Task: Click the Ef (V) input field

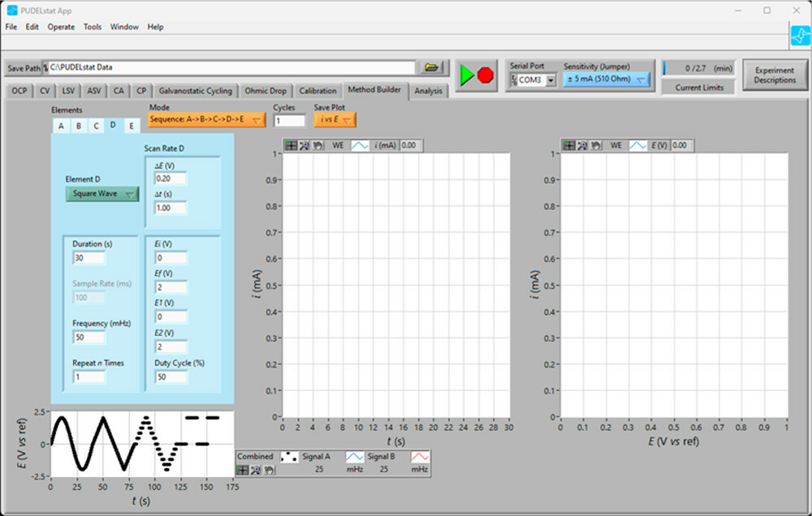Action: point(171,287)
